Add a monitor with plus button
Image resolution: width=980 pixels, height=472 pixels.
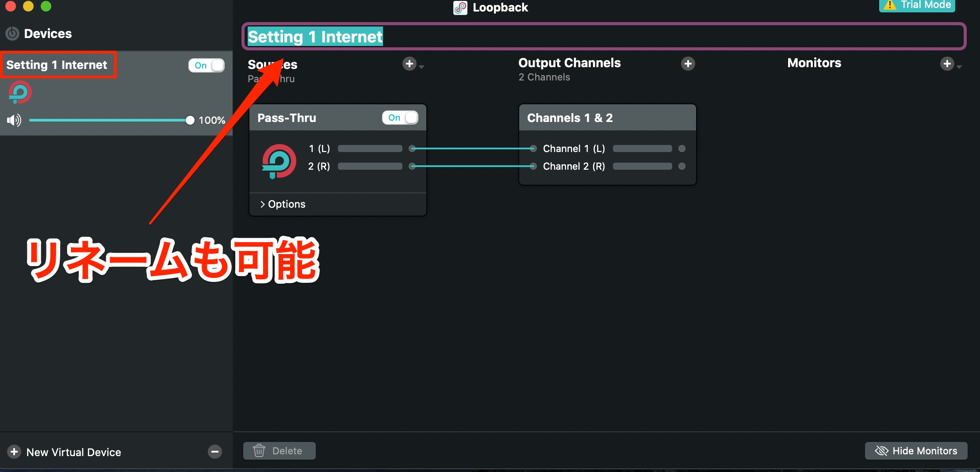tap(947, 64)
